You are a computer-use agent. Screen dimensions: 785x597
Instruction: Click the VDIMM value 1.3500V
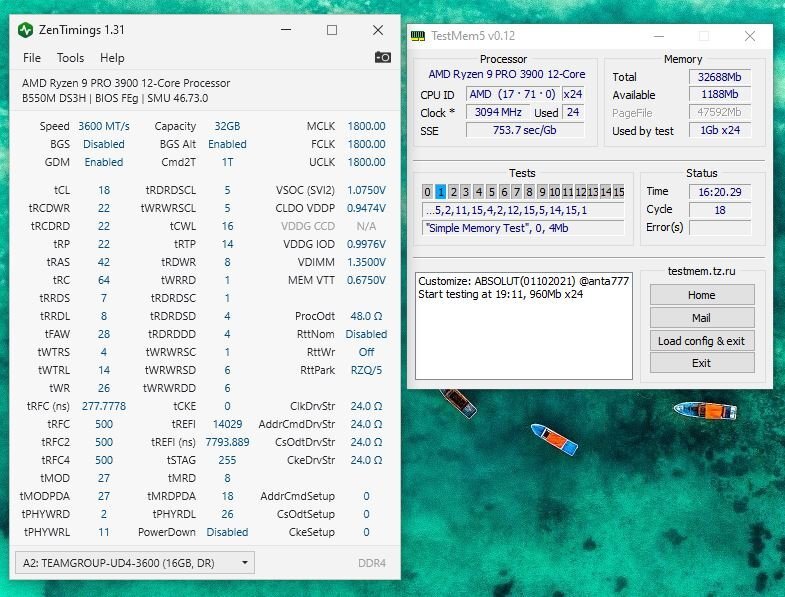366,262
